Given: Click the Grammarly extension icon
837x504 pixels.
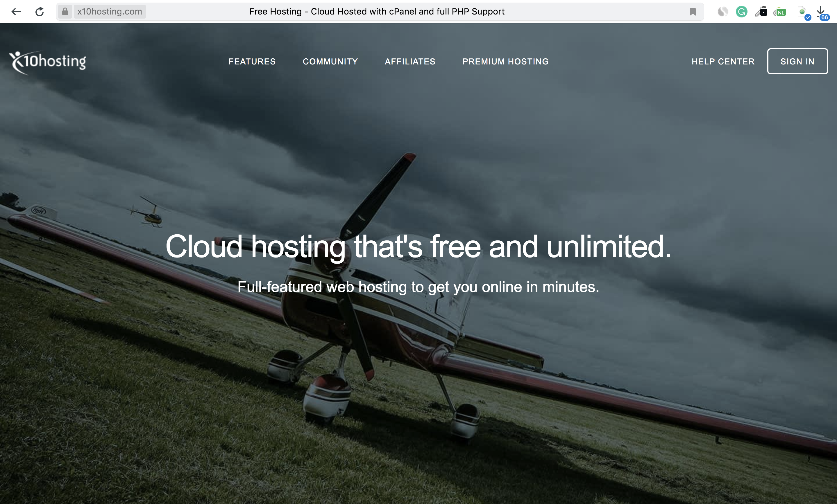Looking at the screenshot, I should click(742, 11).
